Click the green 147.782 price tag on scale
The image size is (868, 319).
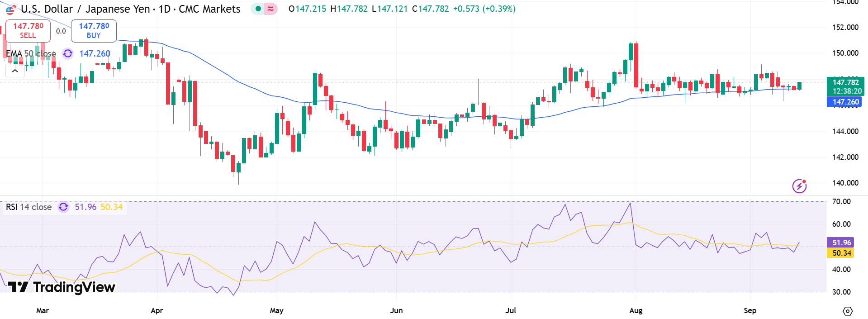point(845,82)
